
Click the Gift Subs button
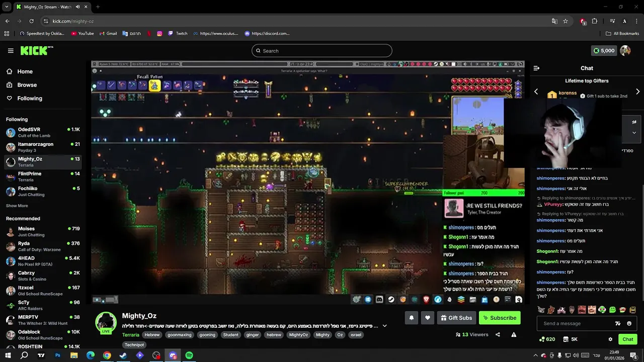[x=457, y=318]
